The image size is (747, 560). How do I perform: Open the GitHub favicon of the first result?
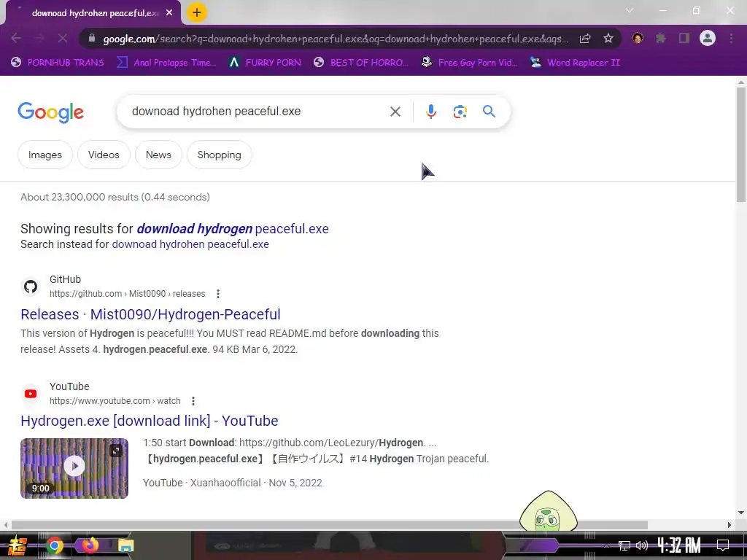point(31,287)
